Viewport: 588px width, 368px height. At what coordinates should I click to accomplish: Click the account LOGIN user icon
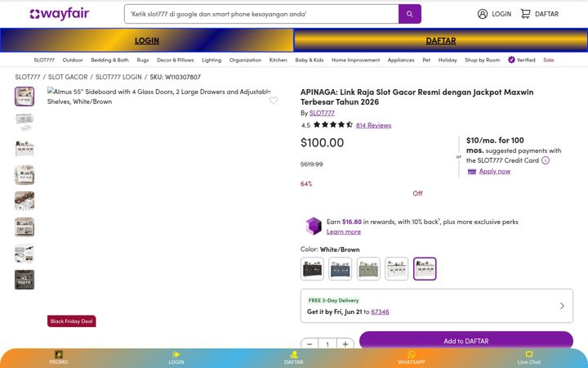483,14
